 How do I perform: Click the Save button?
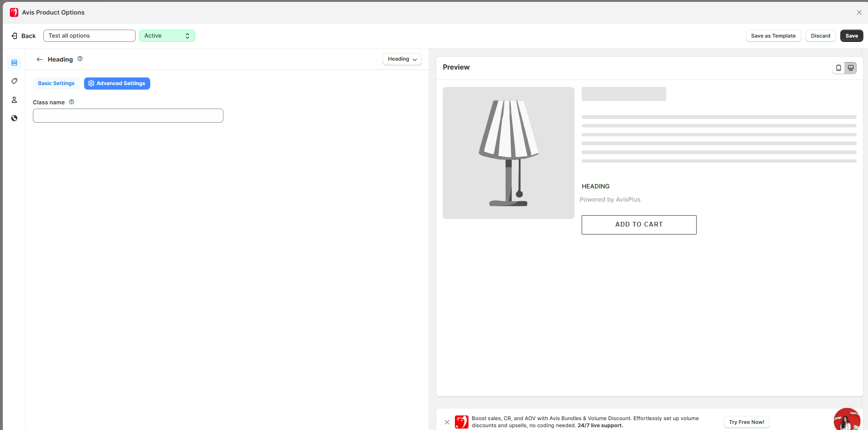[851, 36]
